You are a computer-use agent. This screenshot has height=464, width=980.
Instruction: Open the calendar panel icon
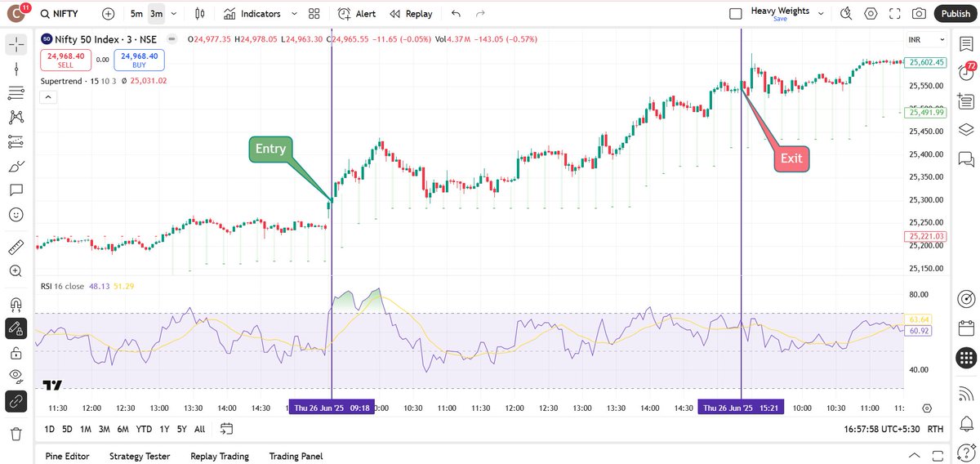(x=967, y=328)
